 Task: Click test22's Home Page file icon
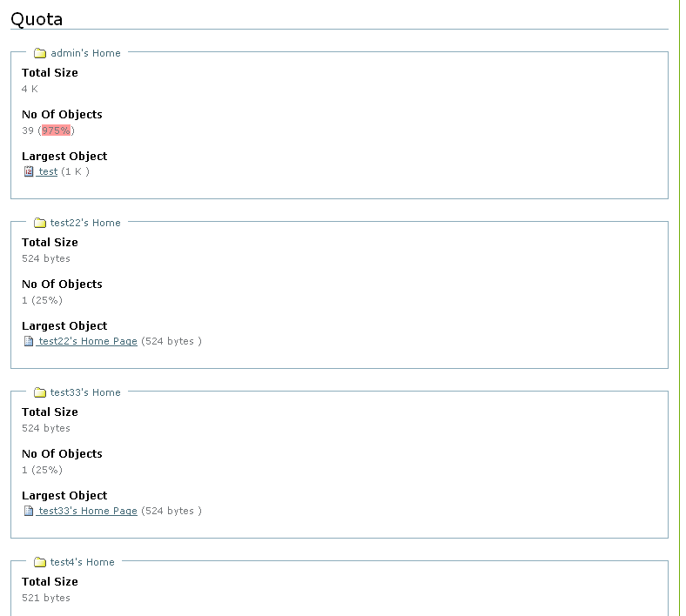(29, 342)
